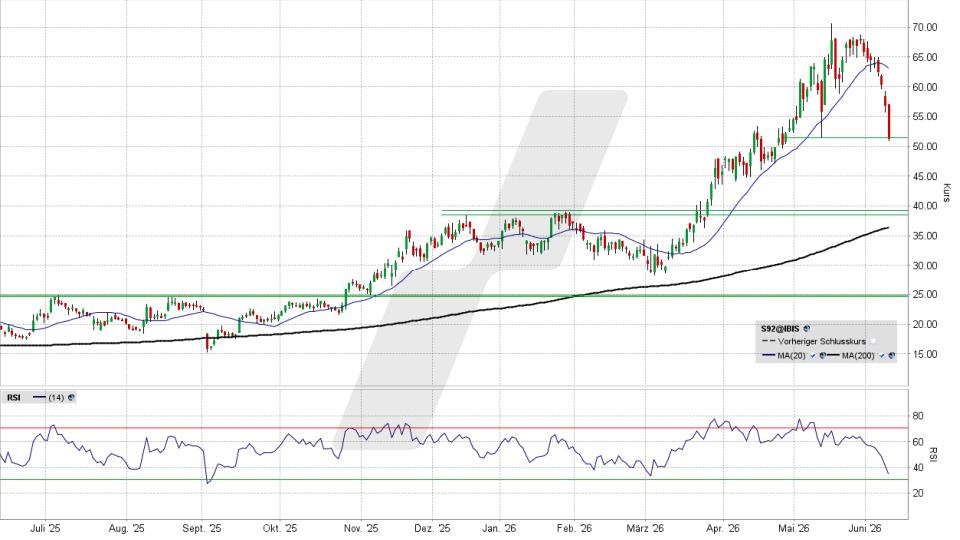Click the Dez. '25 date label
Screen dimensions: 960x540
click(x=432, y=528)
